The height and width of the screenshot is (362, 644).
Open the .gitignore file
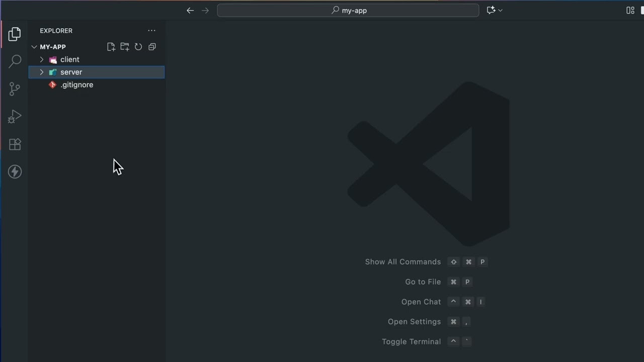tap(76, 84)
